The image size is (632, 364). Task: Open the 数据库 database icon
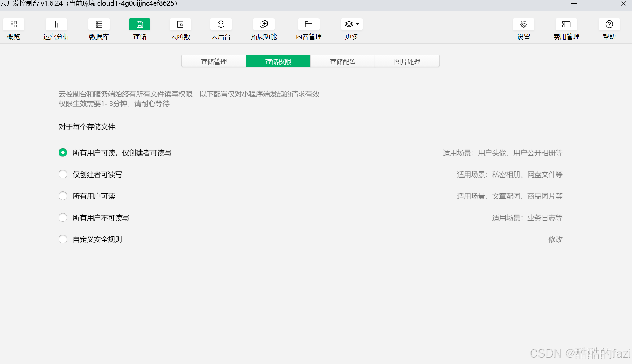pos(99,24)
